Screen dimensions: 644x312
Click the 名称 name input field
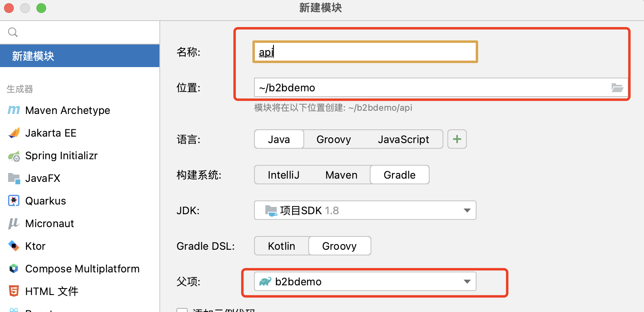pos(365,52)
